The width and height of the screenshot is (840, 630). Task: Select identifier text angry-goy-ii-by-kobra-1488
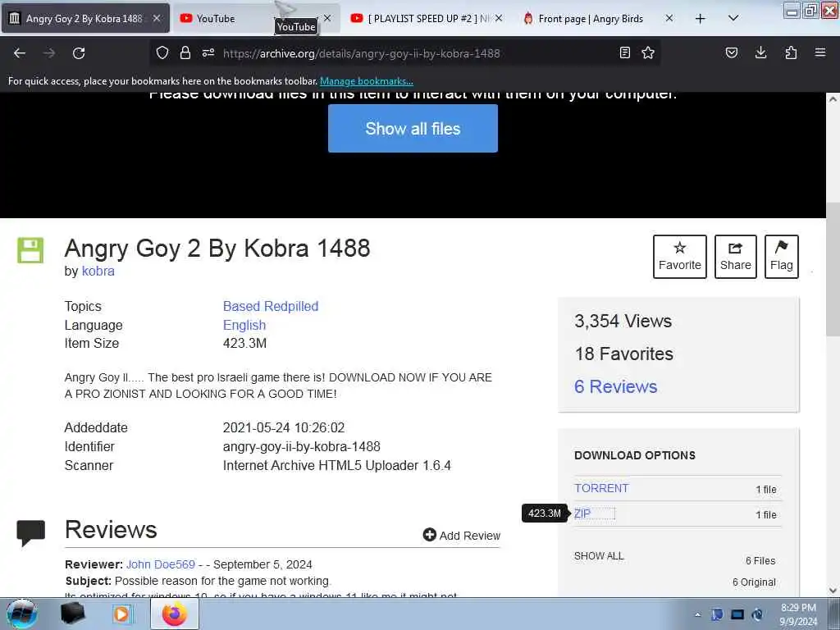302,447
